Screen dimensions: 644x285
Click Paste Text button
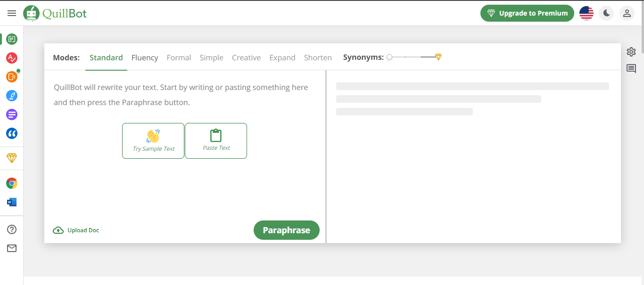(216, 141)
